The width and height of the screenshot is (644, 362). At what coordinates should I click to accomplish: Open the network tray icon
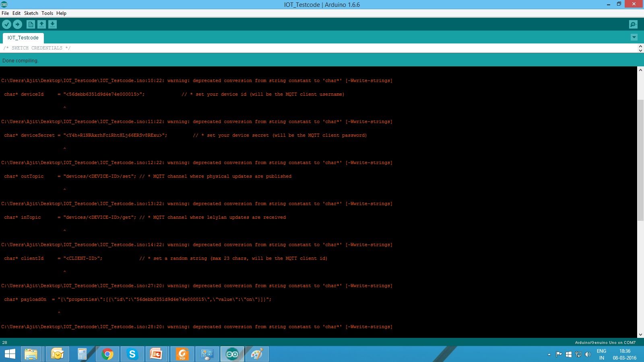click(578, 354)
